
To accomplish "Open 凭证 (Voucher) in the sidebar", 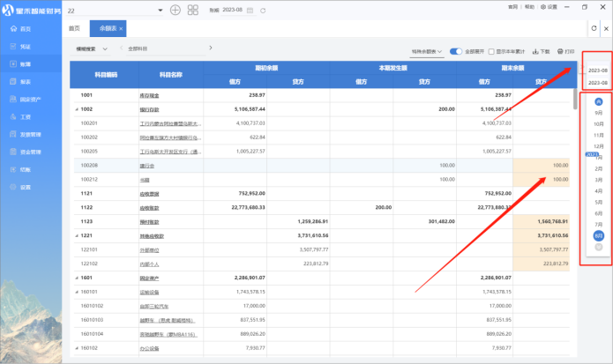I will (x=25, y=47).
